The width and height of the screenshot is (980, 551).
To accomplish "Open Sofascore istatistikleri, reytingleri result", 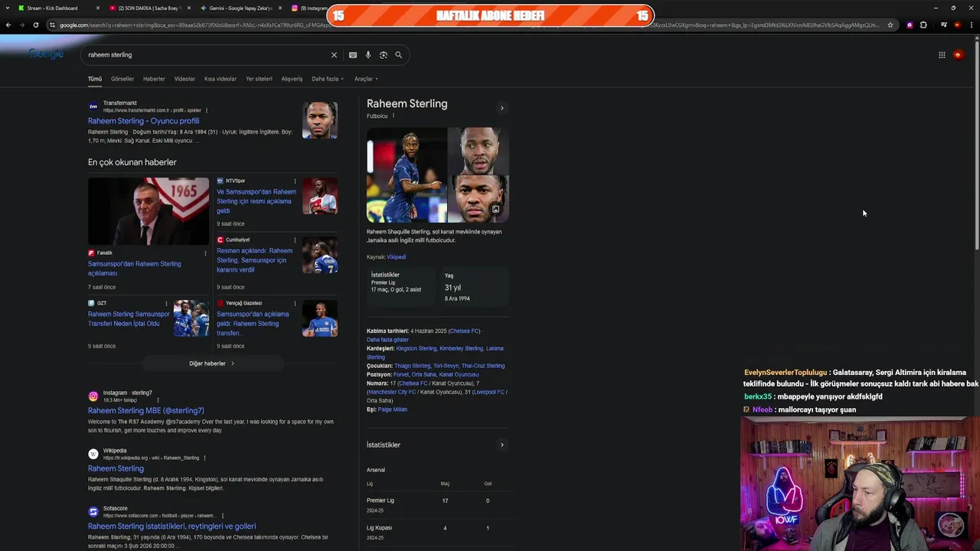I will (172, 527).
